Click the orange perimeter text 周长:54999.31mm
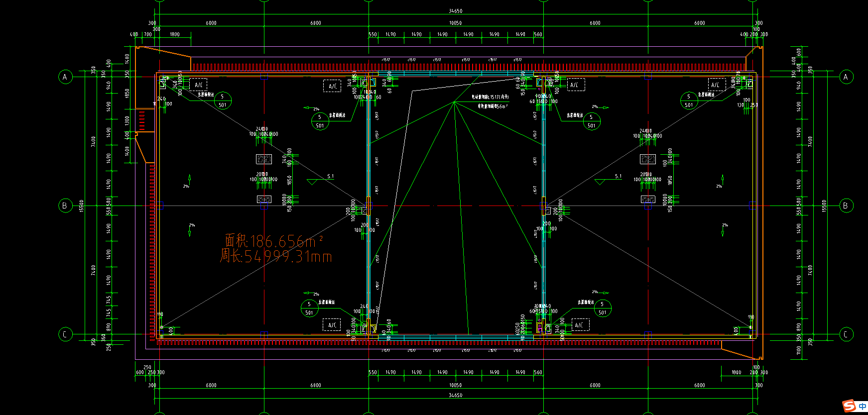The image size is (868, 415). click(276, 256)
